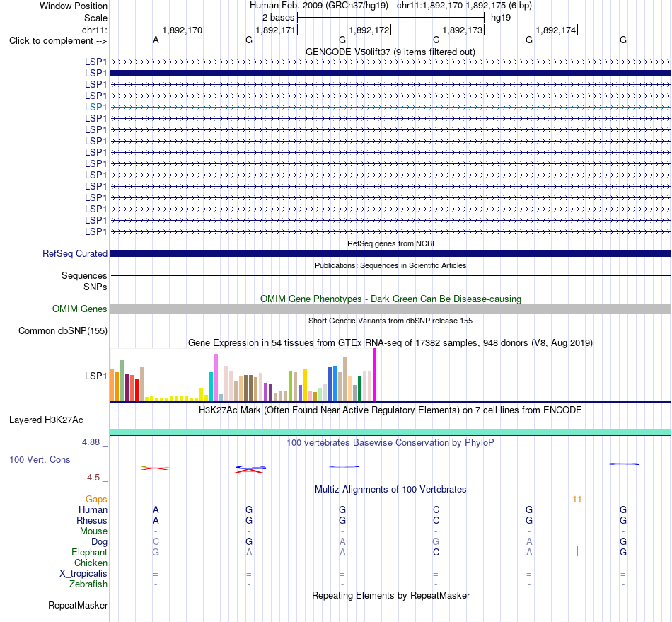Click the -4.5 lower conservation axis value
Screen dimensions: 672x622
[92, 478]
